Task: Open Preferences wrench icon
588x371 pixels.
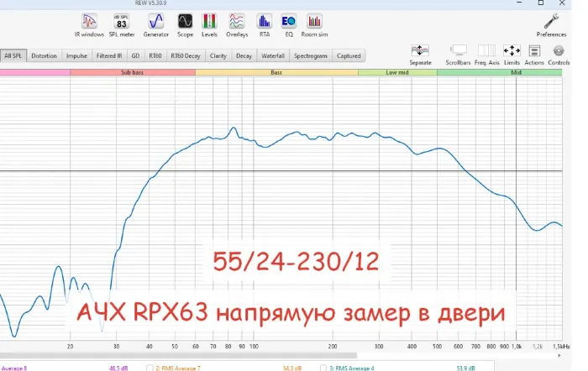Action: [x=551, y=25]
